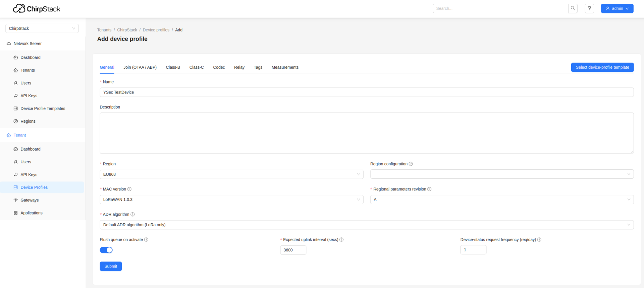The width and height of the screenshot is (644, 288).
Task: Open the ADR algorithm dropdown
Action: pos(366,225)
